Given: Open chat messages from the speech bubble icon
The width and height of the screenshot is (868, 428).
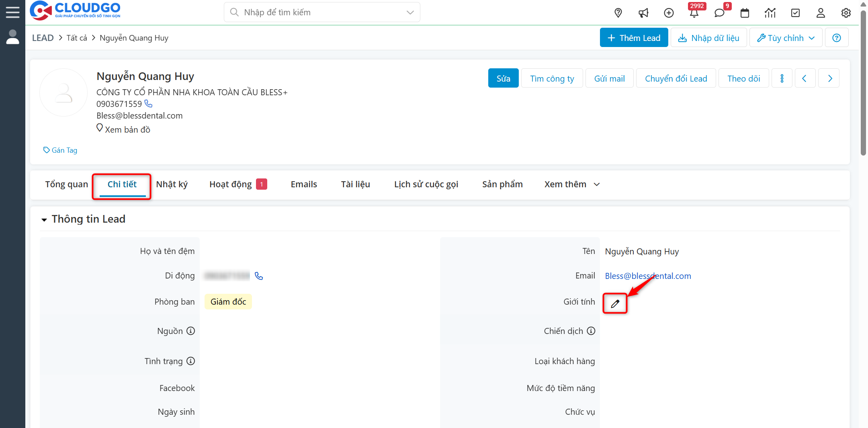Looking at the screenshot, I should tap(719, 12).
